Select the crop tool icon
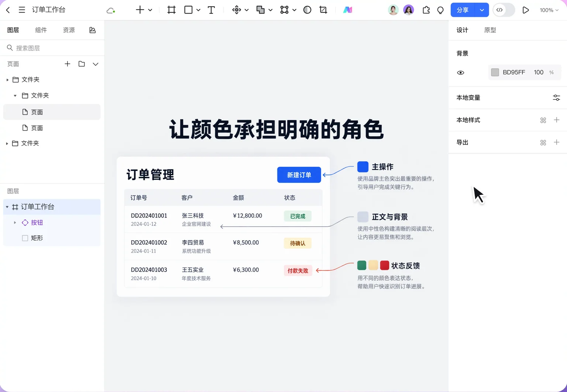567x392 pixels. pyautogui.click(x=323, y=10)
